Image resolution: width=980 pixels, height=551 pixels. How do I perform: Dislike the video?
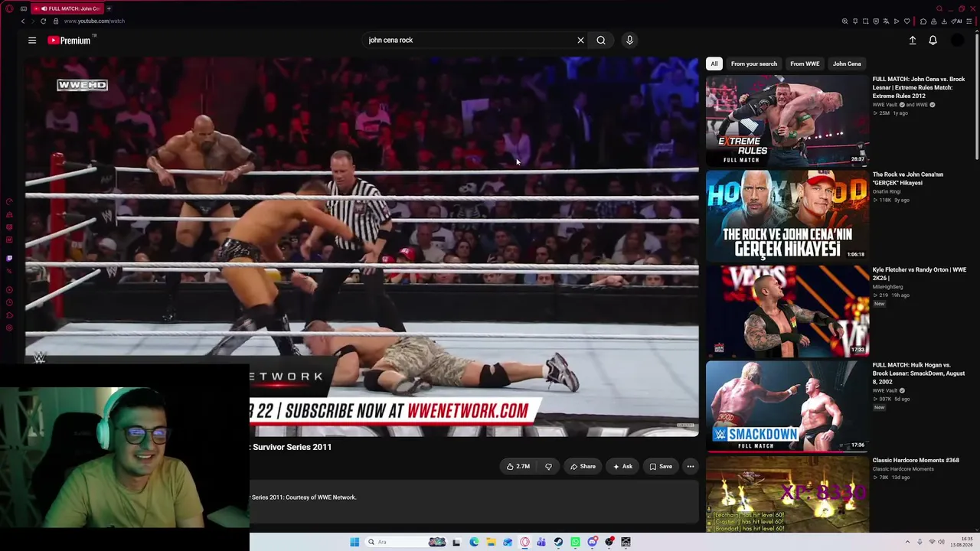[548, 467]
